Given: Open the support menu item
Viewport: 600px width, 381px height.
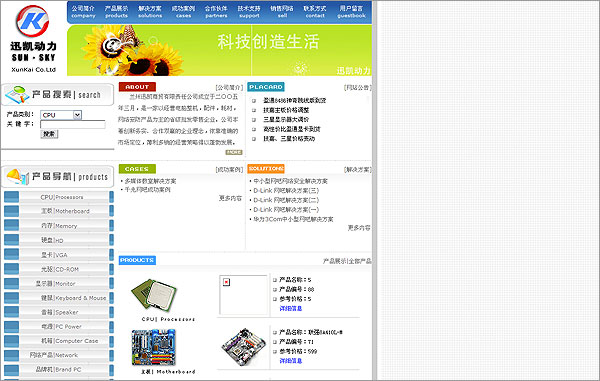Looking at the screenshot, I should click(249, 12).
